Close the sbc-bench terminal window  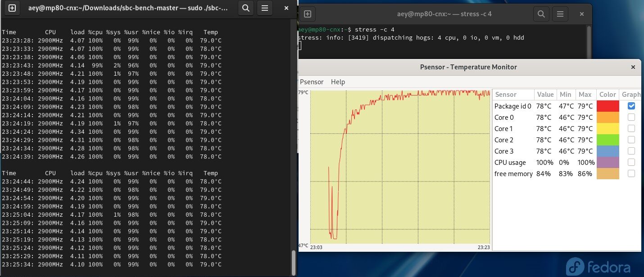click(287, 8)
